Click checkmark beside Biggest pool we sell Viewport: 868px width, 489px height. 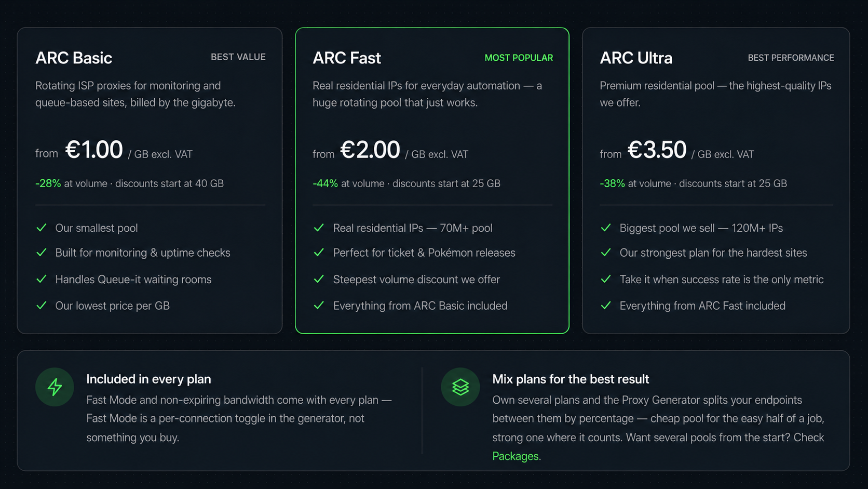click(606, 228)
